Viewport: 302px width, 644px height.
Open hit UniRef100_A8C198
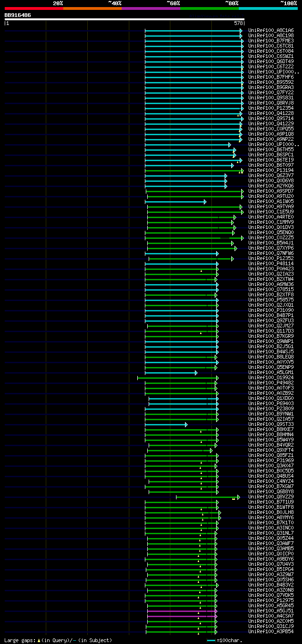tap(271, 35)
